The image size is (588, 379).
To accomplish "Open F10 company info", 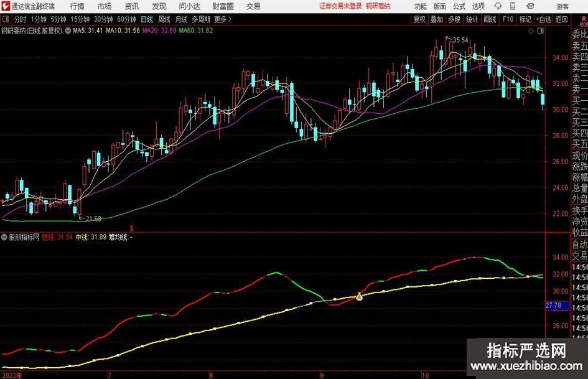I will point(508,19).
